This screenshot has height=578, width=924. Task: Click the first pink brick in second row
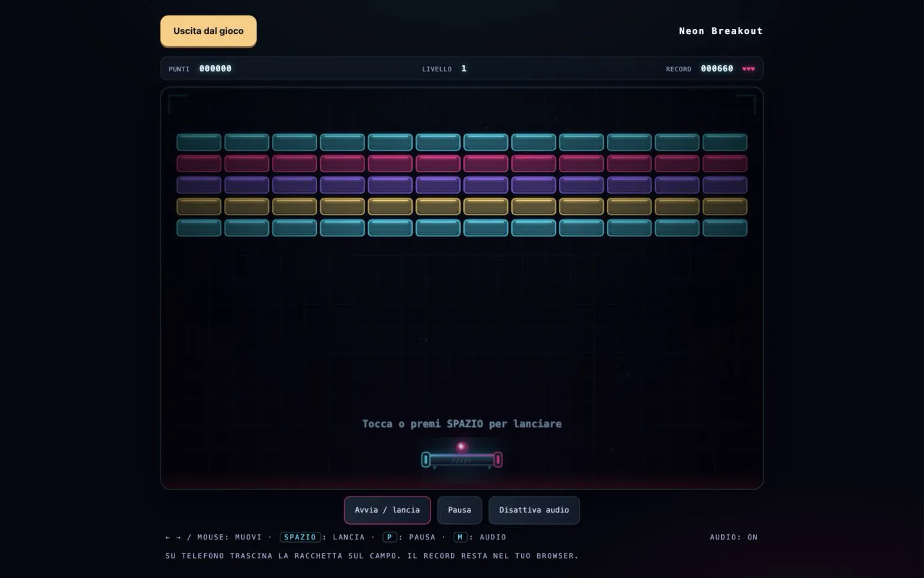pos(199,163)
